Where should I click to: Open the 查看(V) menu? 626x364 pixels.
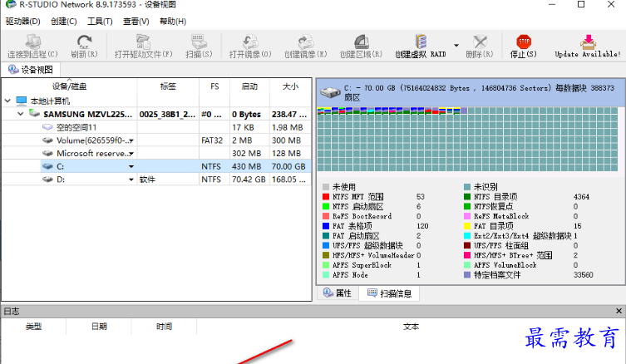[x=136, y=22]
